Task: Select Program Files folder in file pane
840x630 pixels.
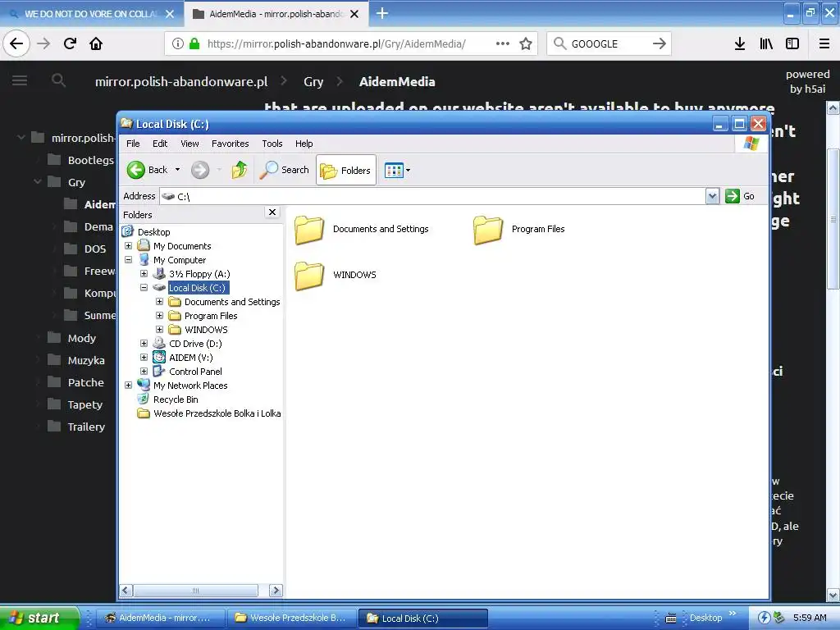Action: coord(519,230)
